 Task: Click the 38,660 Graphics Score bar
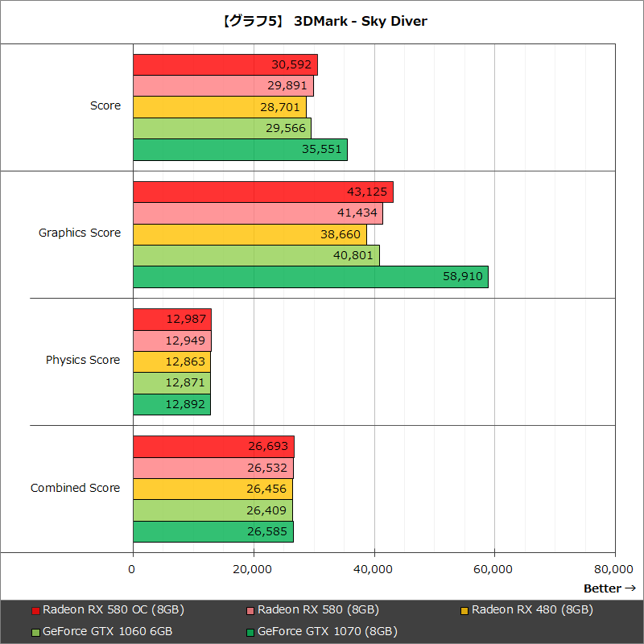250,234
